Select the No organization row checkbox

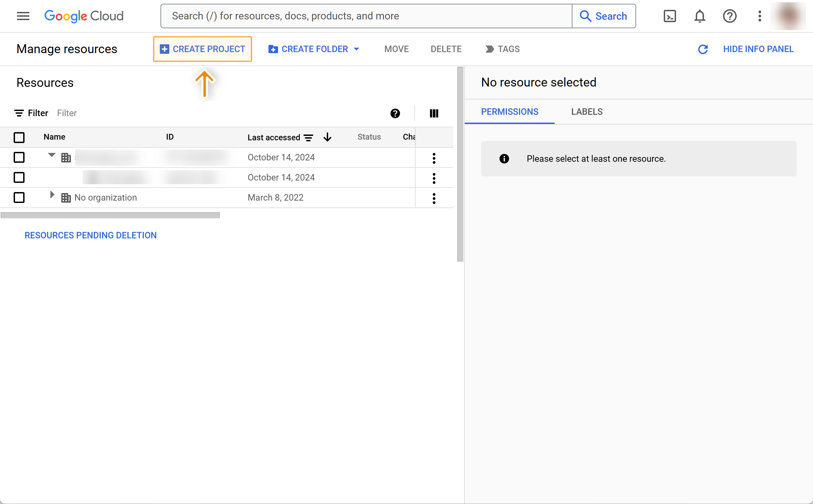coord(19,198)
